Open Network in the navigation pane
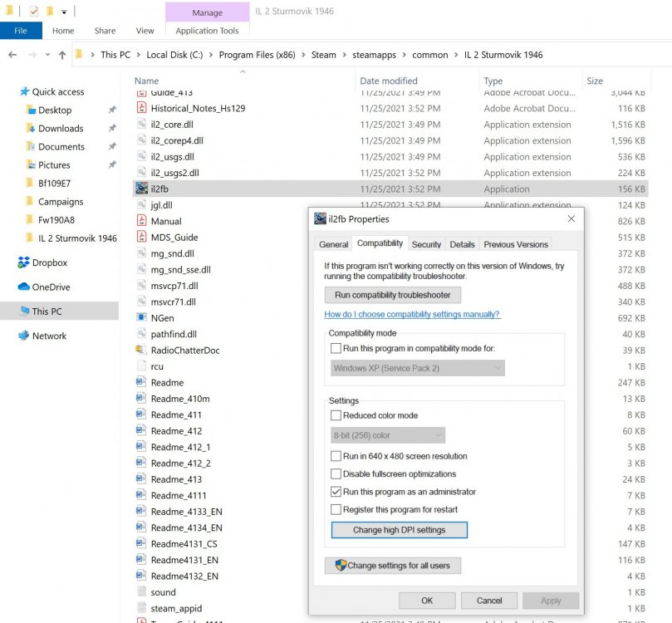The image size is (672, 623). [49, 336]
